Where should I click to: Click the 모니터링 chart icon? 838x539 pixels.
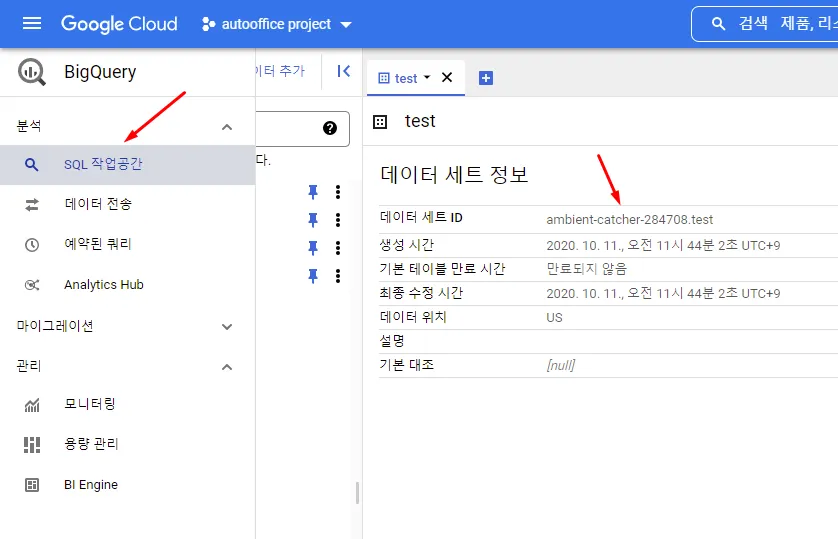coord(32,405)
